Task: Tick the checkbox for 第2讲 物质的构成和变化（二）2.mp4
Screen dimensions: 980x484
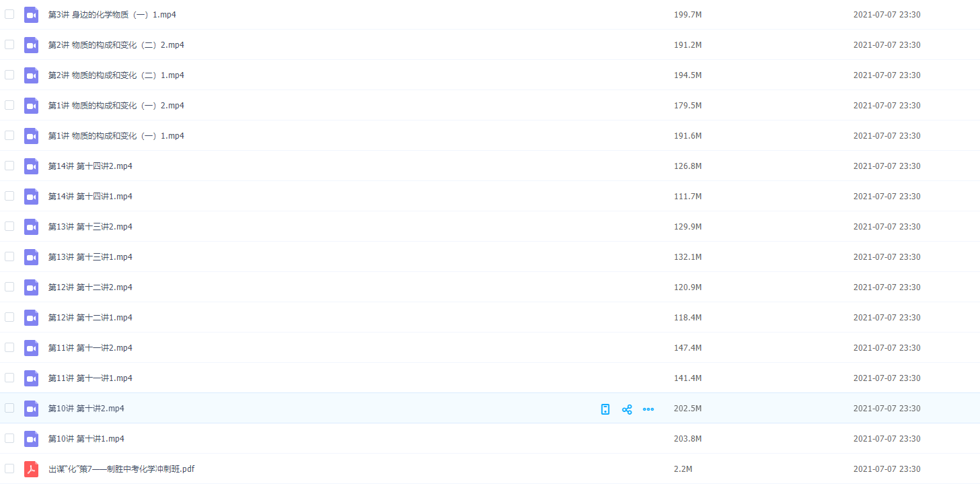Action: (x=9, y=44)
